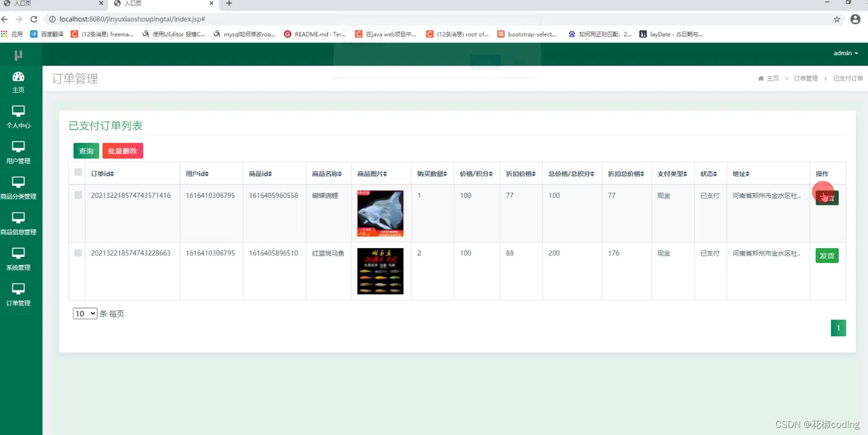Image resolution: width=868 pixels, height=435 pixels.
Task: Open the mysql如何修改root bookmark
Action: coord(245,34)
